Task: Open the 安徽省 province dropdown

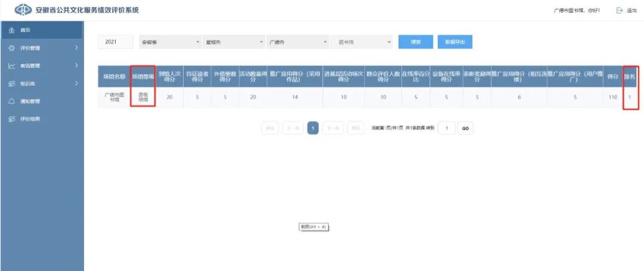Action: [x=170, y=42]
